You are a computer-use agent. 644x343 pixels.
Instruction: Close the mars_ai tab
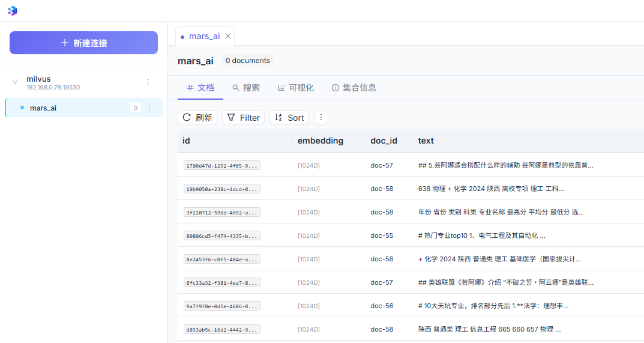pyautogui.click(x=228, y=36)
